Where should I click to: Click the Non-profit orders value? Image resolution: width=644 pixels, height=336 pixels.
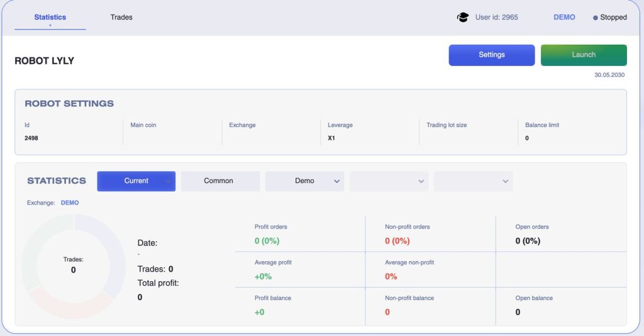tap(397, 241)
